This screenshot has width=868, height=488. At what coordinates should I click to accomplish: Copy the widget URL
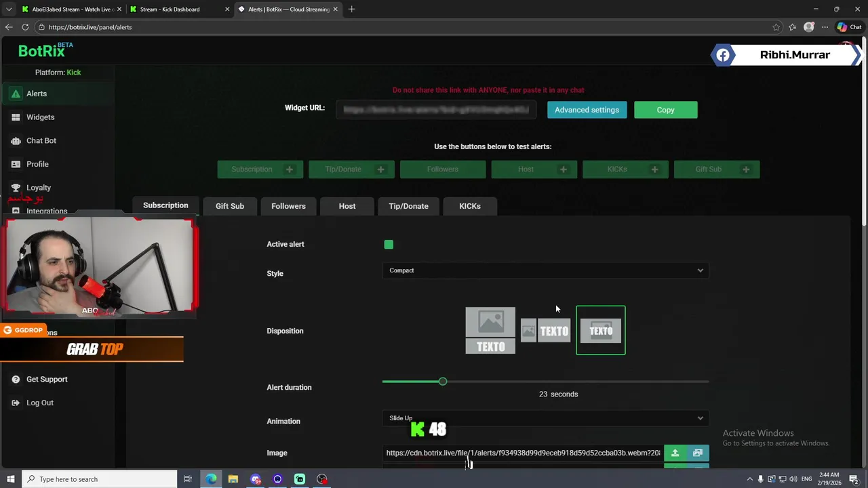pyautogui.click(x=665, y=110)
